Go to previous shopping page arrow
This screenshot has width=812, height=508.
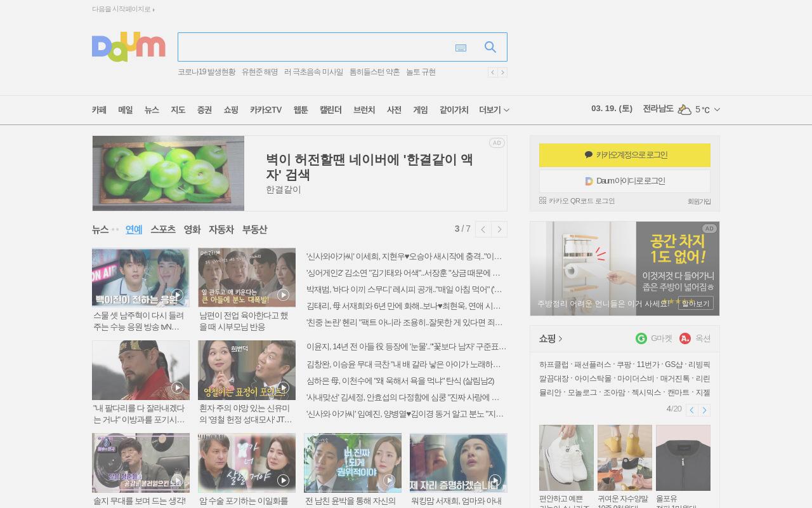point(692,410)
